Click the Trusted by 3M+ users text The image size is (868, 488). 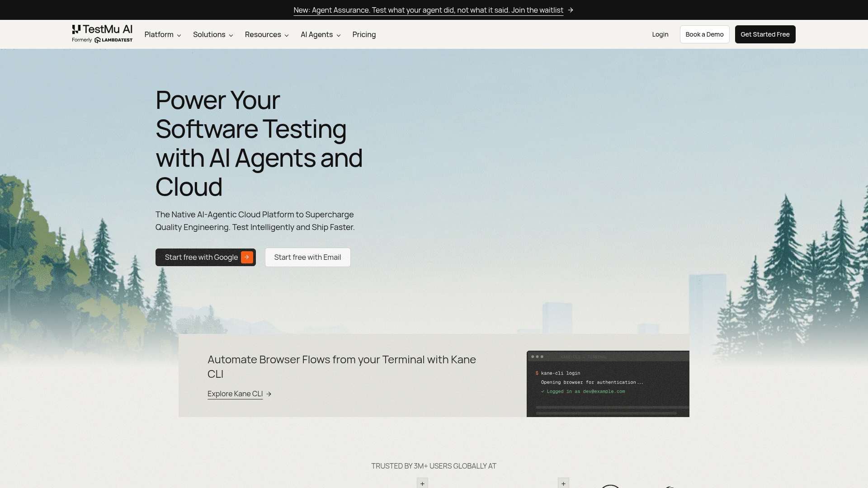click(434, 466)
